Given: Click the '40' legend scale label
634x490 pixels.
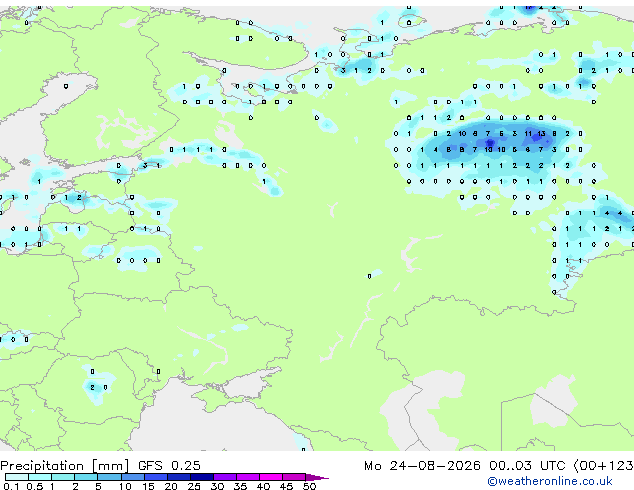Looking at the screenshot, I should pyautogui.click(x=263, y=486).
